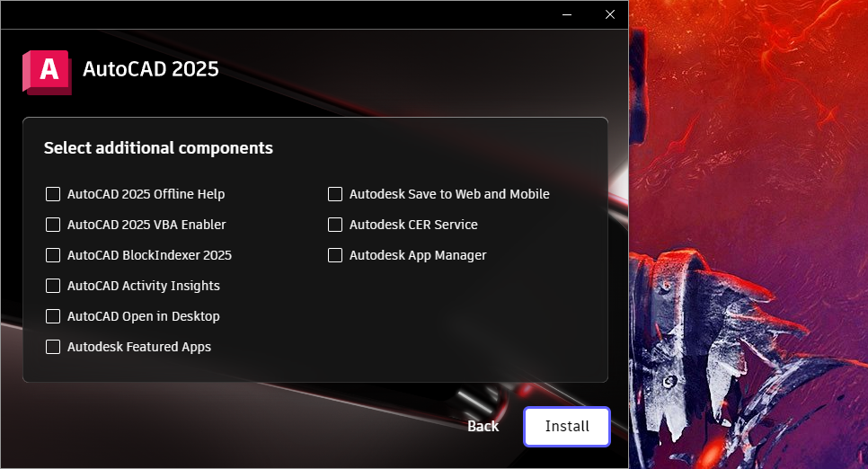Enable the Autodesk Featured Apps checkbox

53,346
